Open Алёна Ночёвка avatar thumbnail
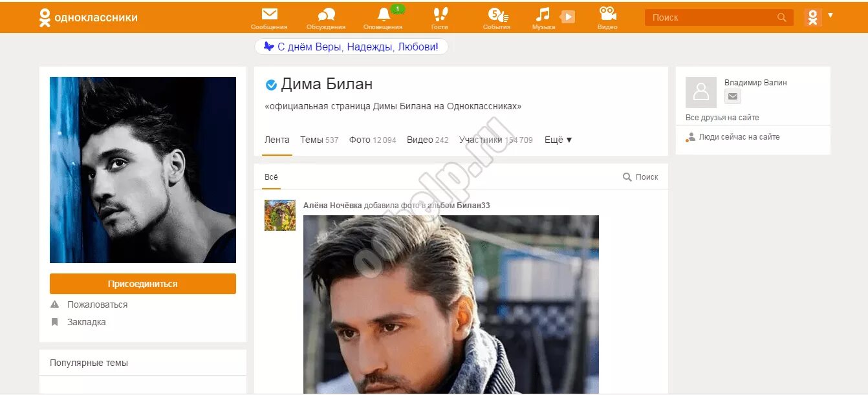 [280, 215]
